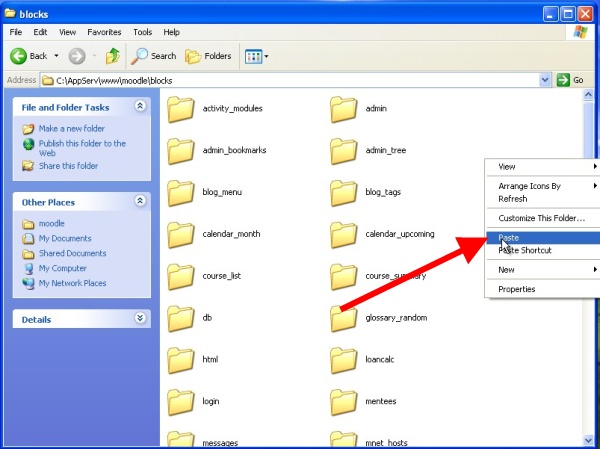Open Arrange Icons By submenu
This screenshot has width=600, height=449.
[x=543, y=186]
